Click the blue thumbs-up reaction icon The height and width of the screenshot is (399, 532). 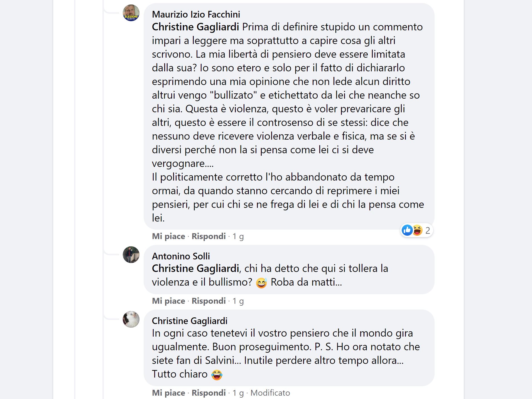(407, 230)
